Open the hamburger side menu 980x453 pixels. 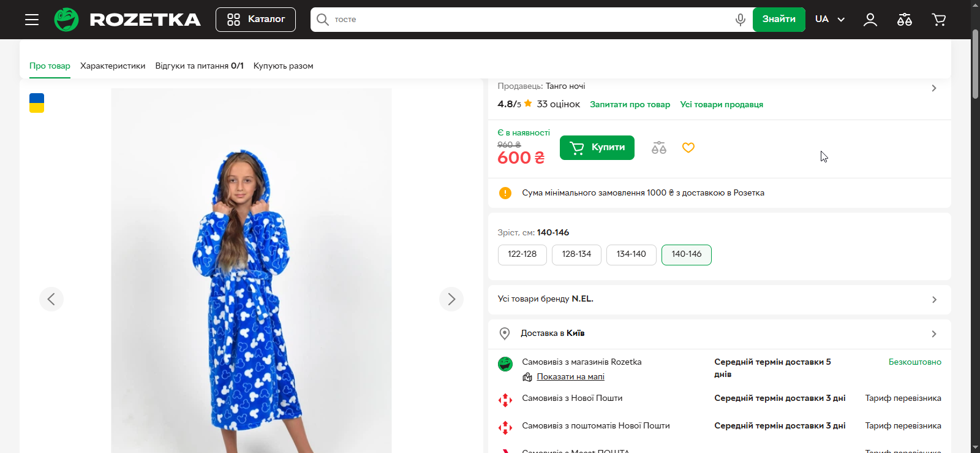(32, 20)
